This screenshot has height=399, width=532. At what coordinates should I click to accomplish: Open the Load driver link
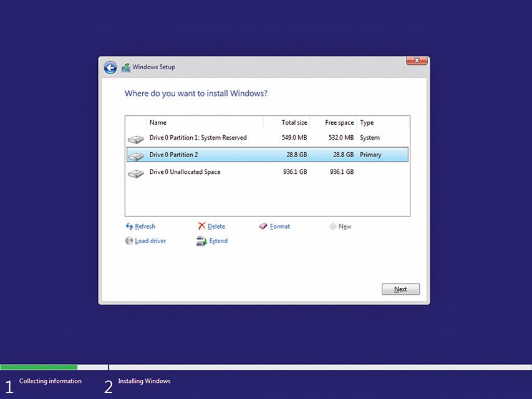coord(150,241)
